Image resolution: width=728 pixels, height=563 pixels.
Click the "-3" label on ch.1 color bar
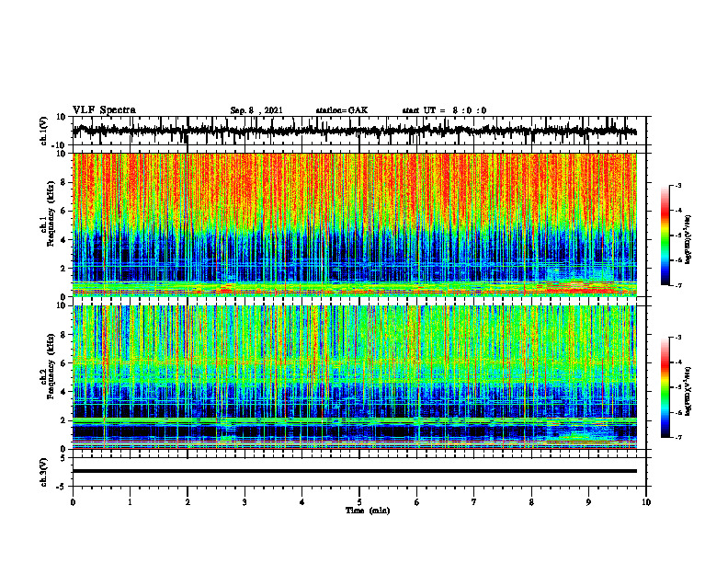(678, 185)
